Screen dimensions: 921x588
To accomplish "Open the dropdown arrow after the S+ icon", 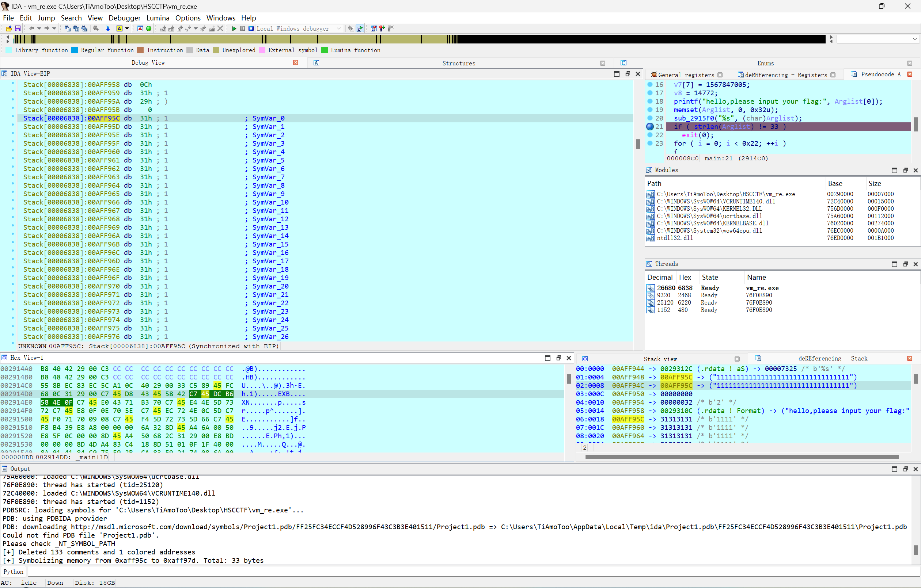I will pyautogui.click(x=196, y=29).
